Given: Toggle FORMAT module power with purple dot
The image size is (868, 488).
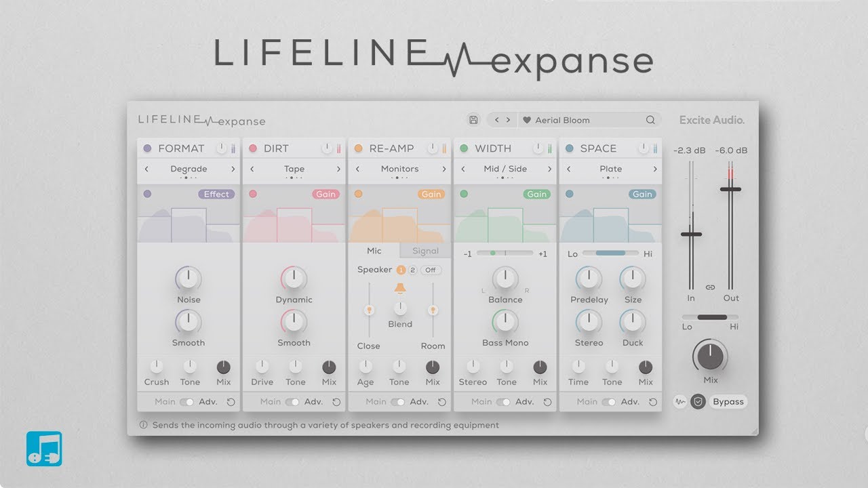Looking at the screenshot, I should [147, 148].
